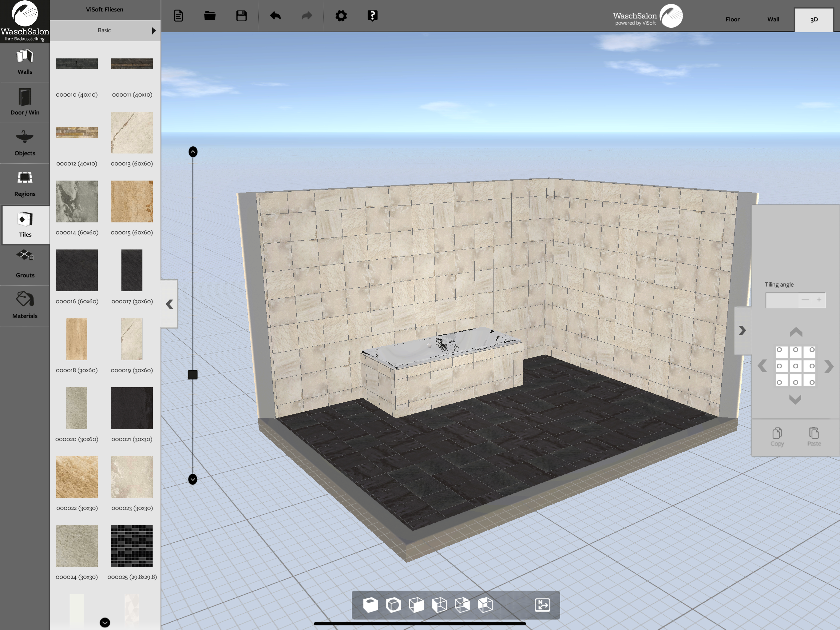Redo the undone action
The width and height of the screenshot is (840, 630).
click(x=307, y=16)
